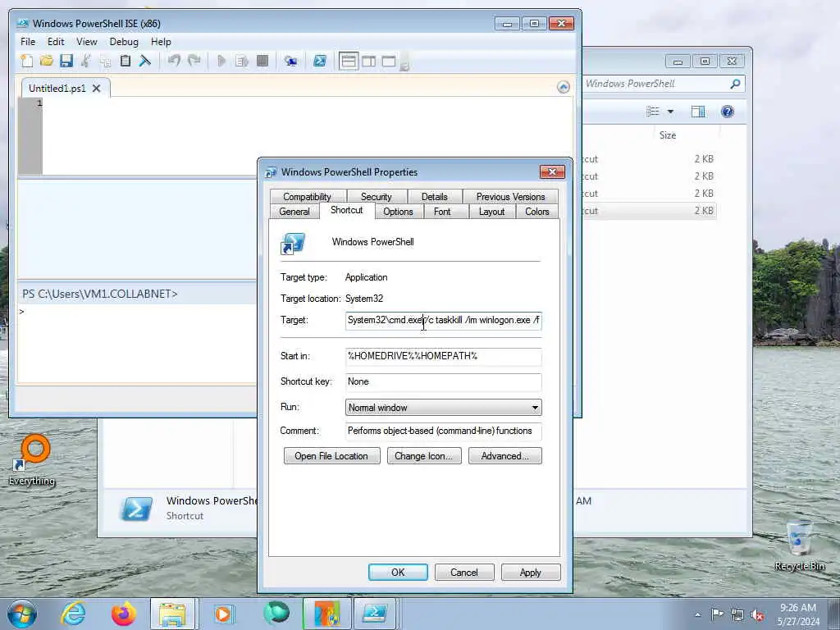Click the Open File Location button
Image resolution: width=840 pixels, height=630 pixels.
pos(331,456)
